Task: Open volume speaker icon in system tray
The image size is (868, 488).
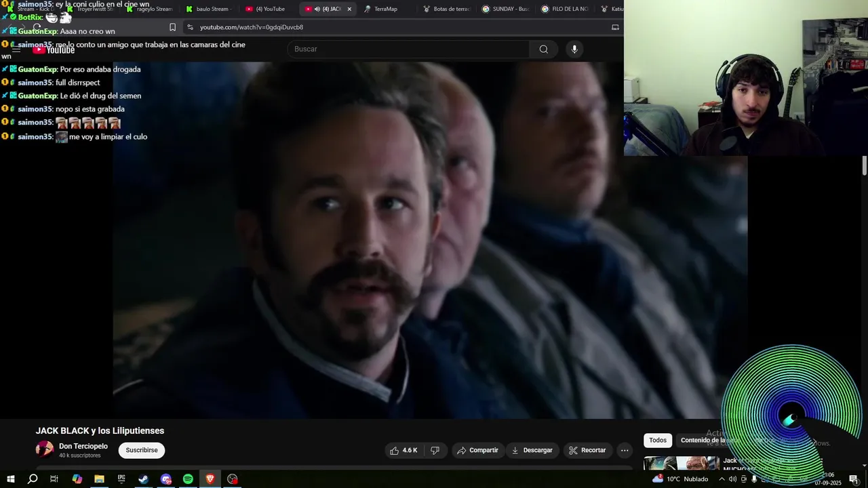Action: (x=732, y=479)
